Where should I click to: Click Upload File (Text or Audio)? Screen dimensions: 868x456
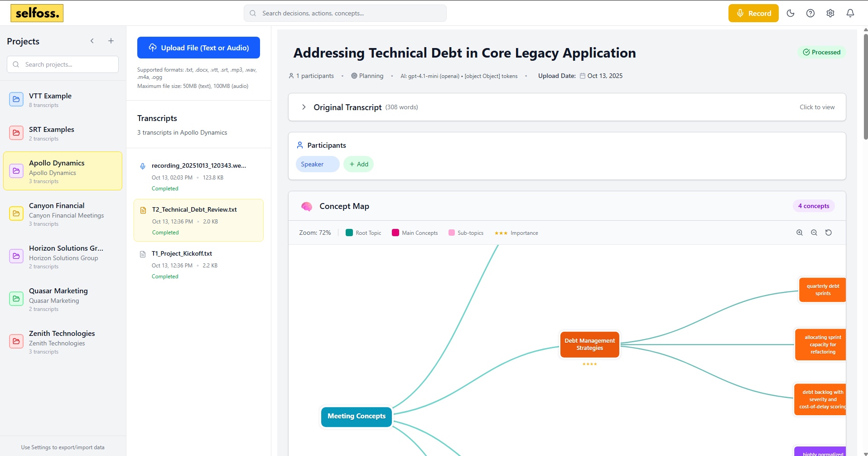click(198, 48)
